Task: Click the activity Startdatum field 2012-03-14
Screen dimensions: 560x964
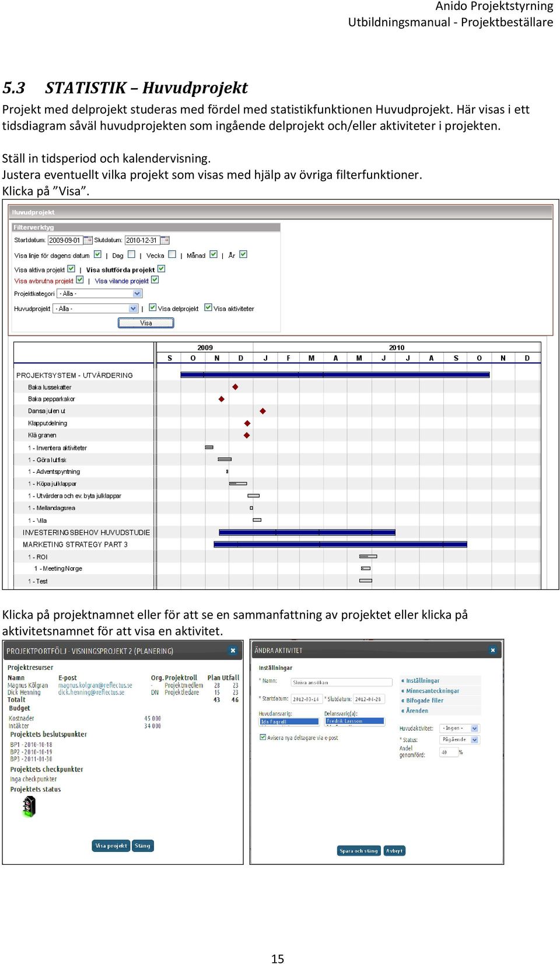Action: tap(306, 699)
